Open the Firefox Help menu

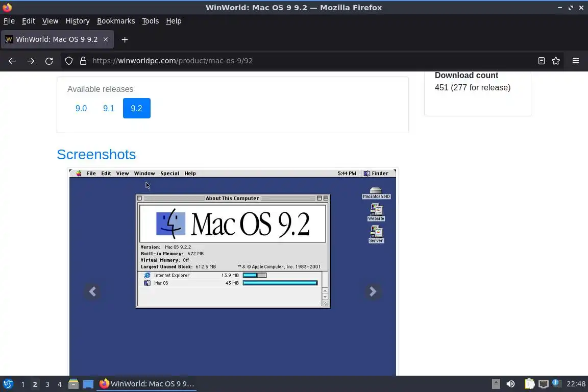[174, 21]
